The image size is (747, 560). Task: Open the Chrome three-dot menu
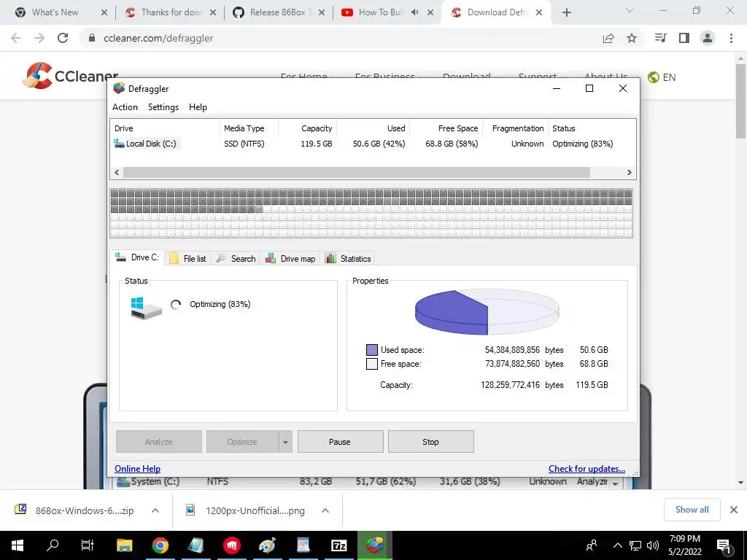point(731,38)
